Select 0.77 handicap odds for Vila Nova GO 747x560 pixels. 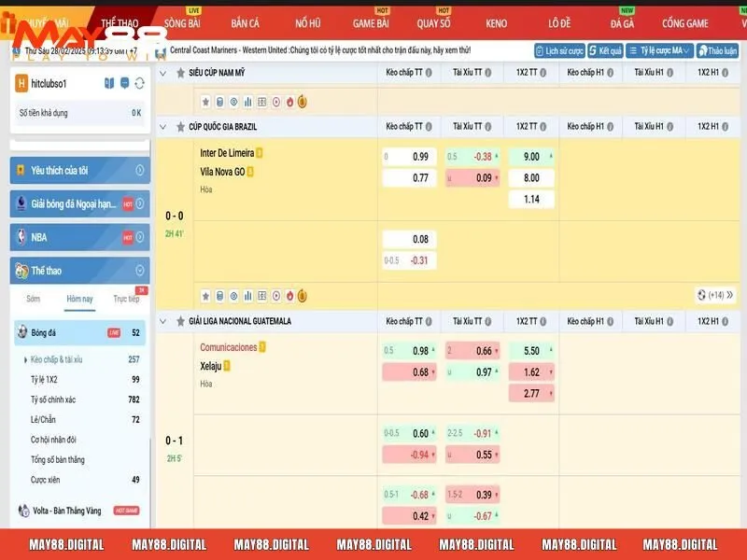coord(409,178)
